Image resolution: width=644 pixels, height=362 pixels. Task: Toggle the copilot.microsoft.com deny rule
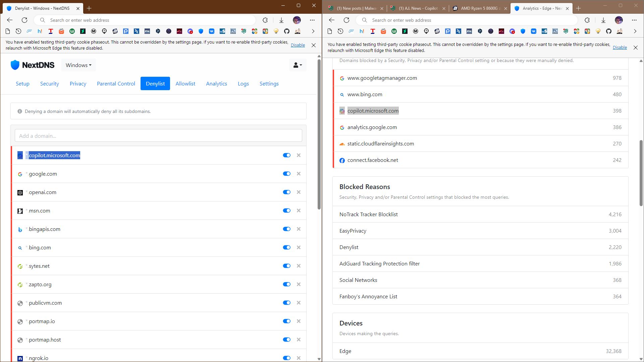coord(286,155)
